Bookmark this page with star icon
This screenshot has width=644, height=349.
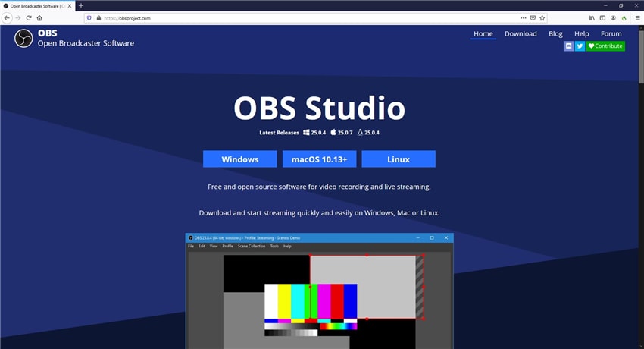(x=542, y=18)
